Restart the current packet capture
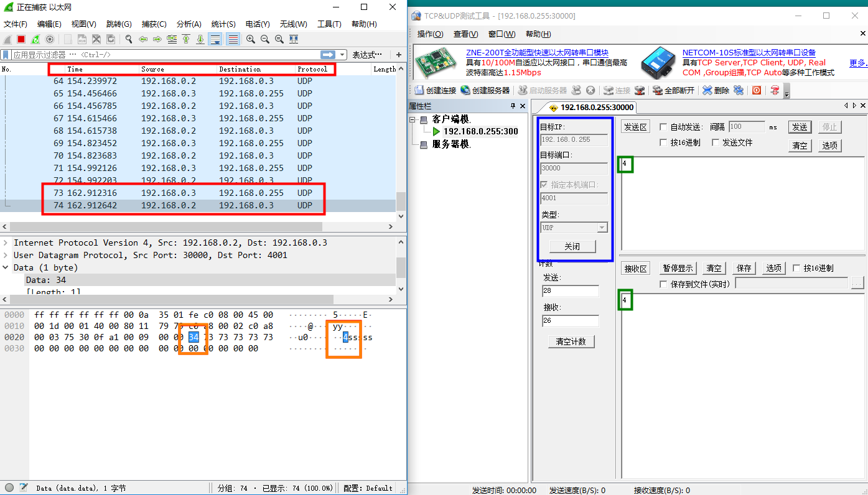Image resolution: width=868 pixels, height=495 pixels. (35, 39)
